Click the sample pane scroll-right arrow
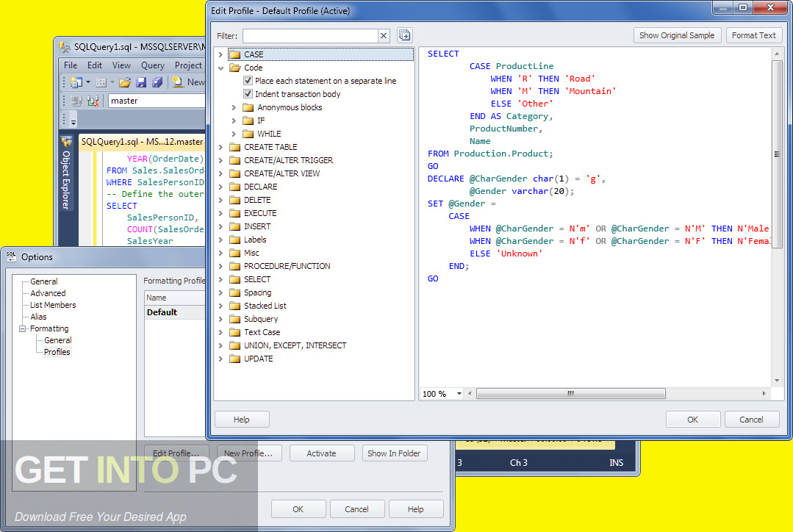 tap(764, 393)
